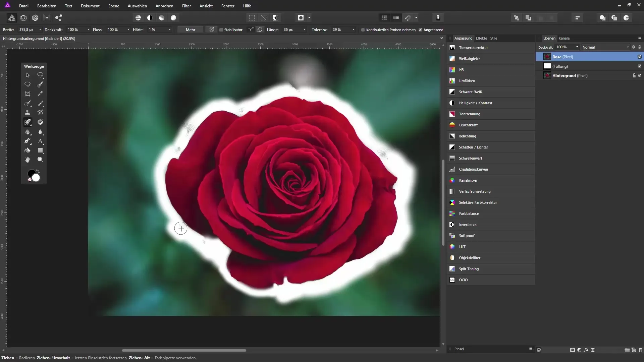Apply Auto Contrast from toolbar
644x362 pixels.
(x=150, y=18)
